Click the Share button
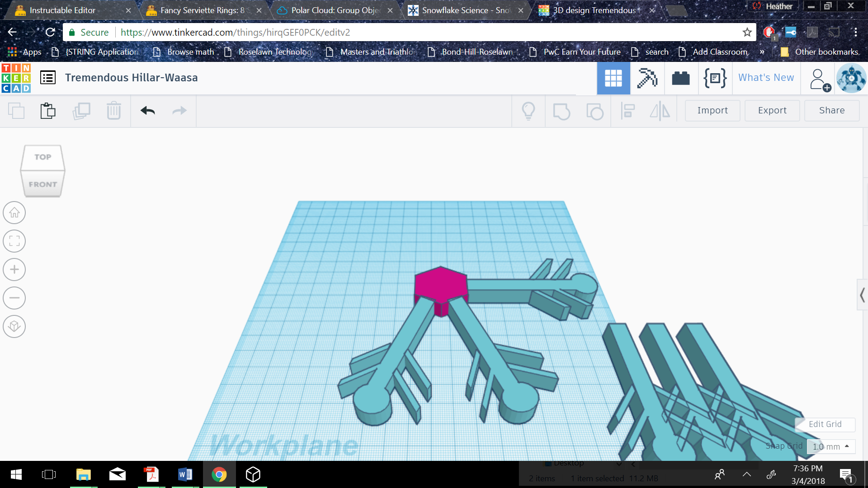This screenshot has width=868, height=488. tap(832, 111)
